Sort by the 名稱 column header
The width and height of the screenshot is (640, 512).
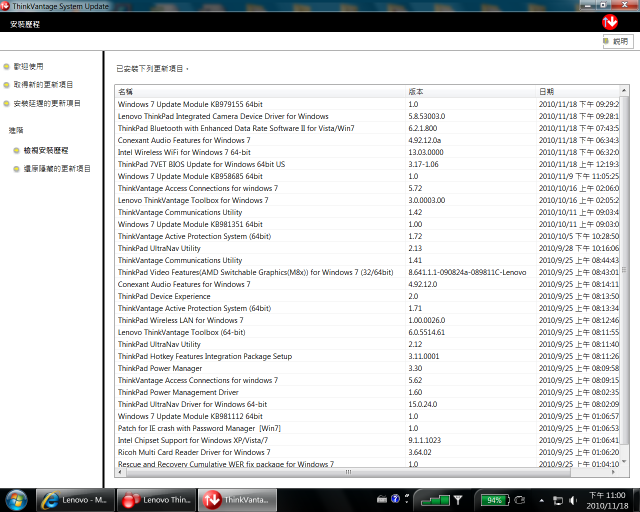pos(260,91)
